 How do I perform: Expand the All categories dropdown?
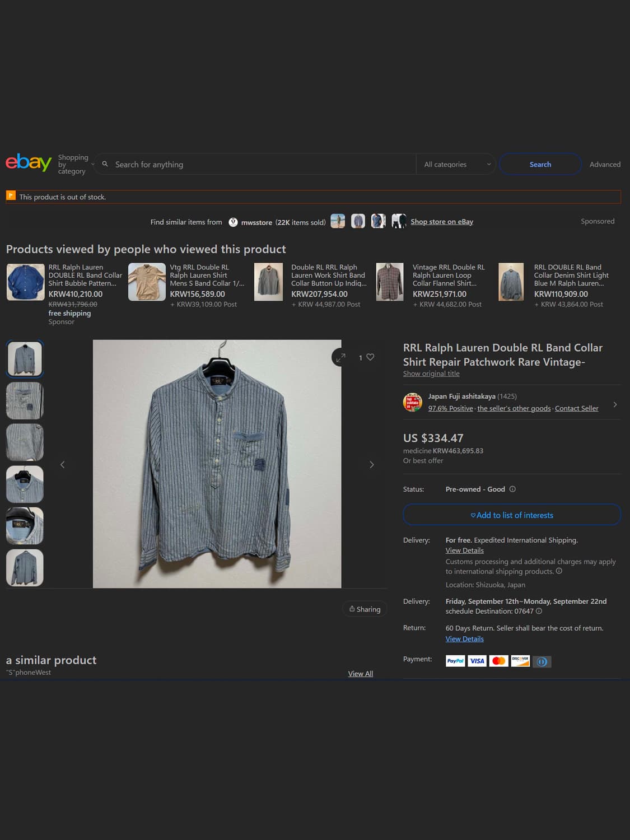[456, 164]
